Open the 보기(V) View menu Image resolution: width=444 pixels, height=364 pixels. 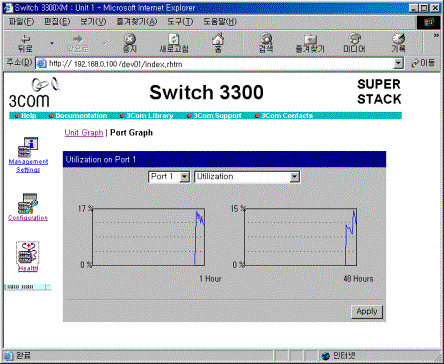[93, 22]
